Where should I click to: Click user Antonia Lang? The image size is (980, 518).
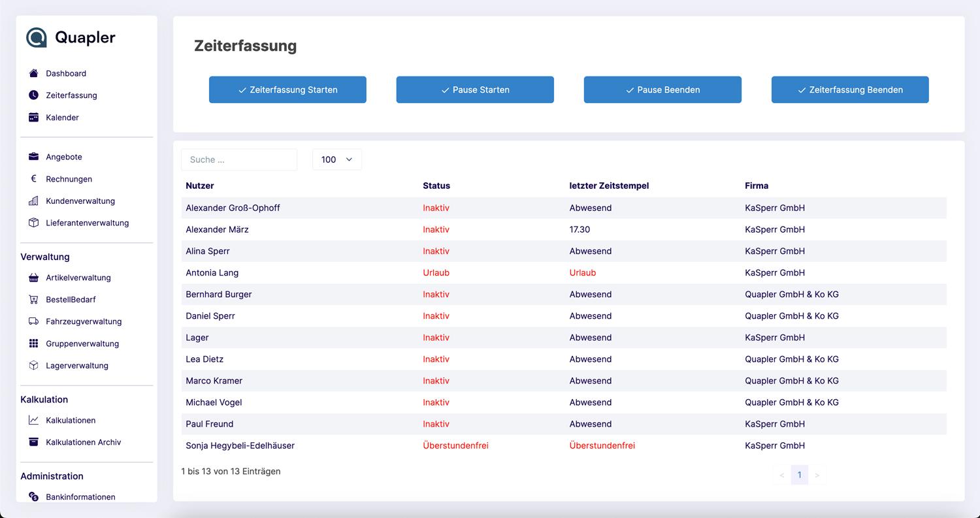click(x=212, y=272)
